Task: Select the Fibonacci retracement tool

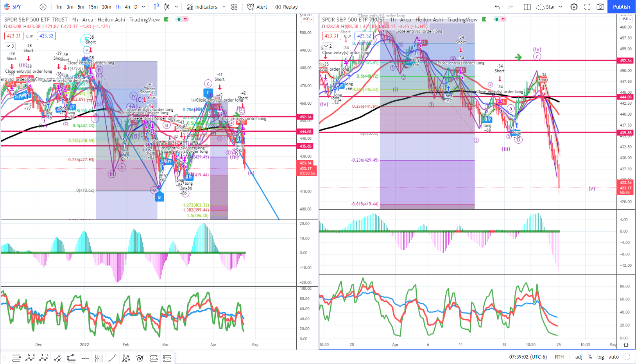Action: pyautogui.click(x=71, y=358)
